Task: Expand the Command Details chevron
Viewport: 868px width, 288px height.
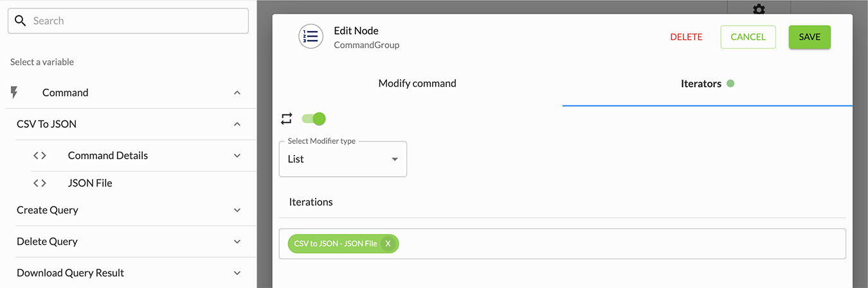Action: 237,156
